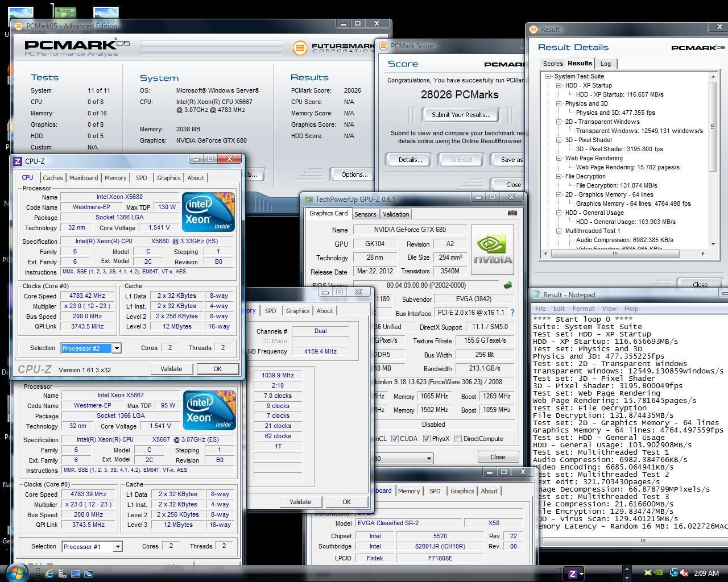Open the network tray icon
This screenshot has height=582, width=728.
coord(673,573)
